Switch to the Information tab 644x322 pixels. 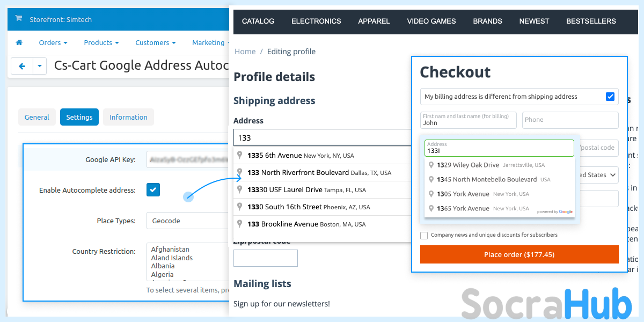[x=128, y=117]
